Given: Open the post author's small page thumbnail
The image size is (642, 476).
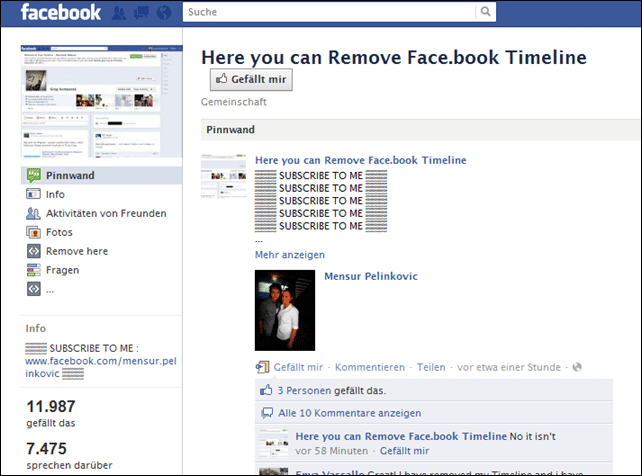Looking at the screenshot, I should (223, 177).
